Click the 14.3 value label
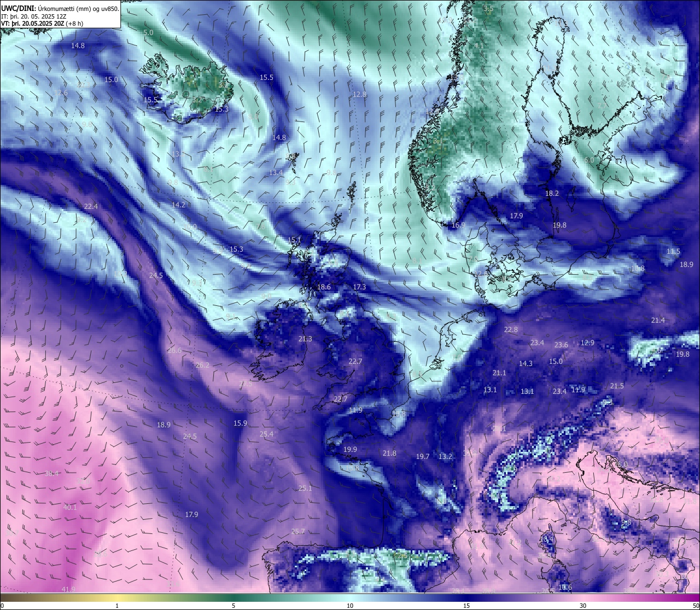This screenshot has height=610, width=700. point(526,363)
